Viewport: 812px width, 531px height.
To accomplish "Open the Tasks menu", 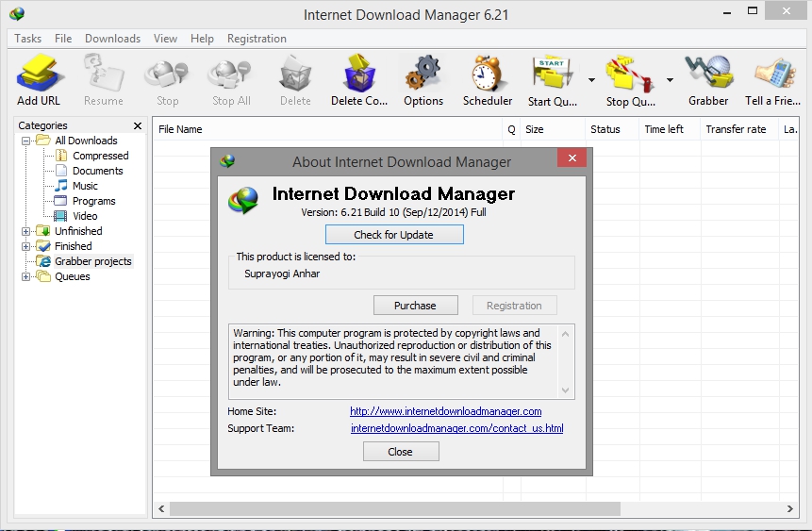I will pos(28,39).
